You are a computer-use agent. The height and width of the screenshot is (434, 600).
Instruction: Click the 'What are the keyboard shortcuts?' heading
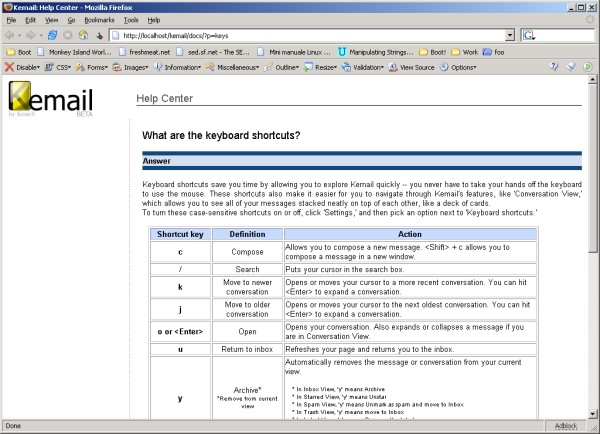coord(221,135)
